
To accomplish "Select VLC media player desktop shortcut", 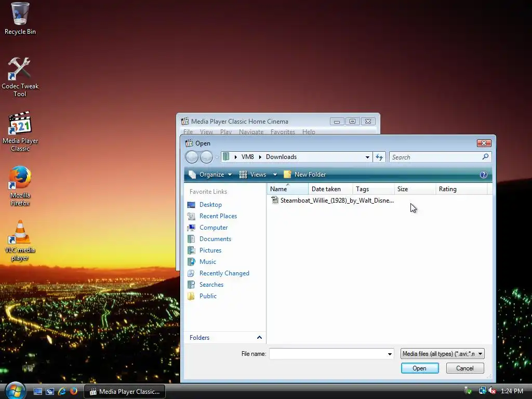I will (20, 241).
